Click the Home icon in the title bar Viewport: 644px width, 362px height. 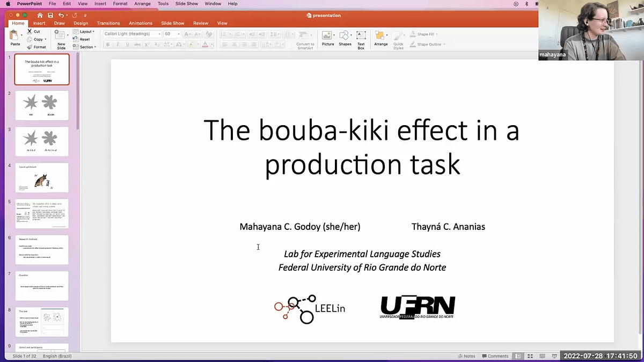[40, 15]
